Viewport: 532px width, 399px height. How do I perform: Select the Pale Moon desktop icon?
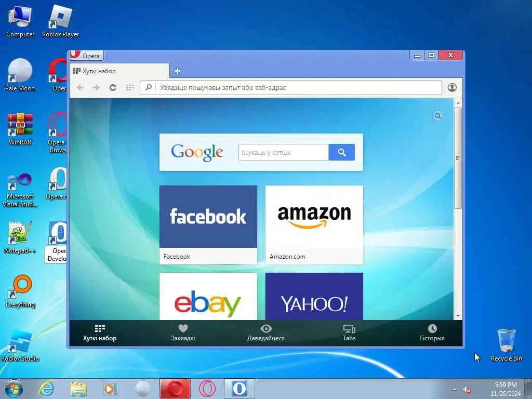(20, 75)
